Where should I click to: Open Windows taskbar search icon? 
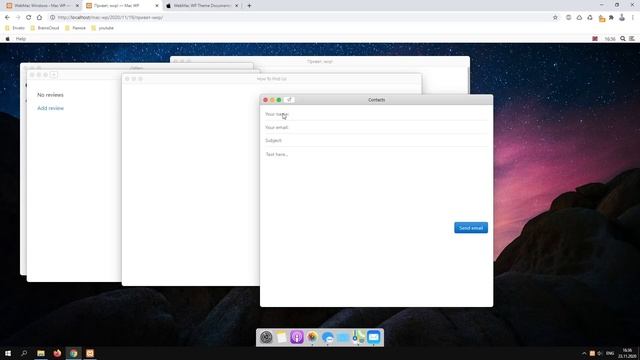point(24,353)
